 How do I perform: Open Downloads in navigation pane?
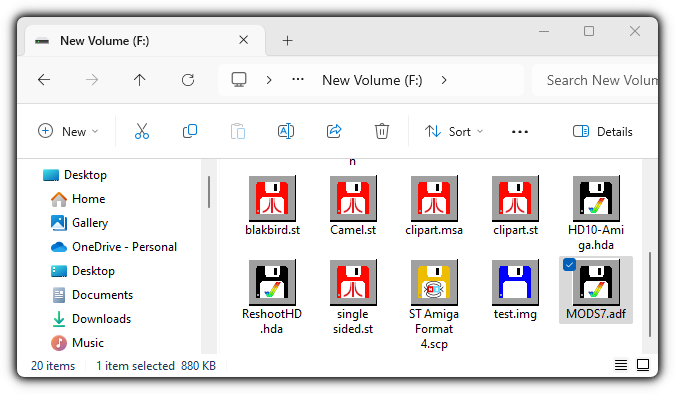coord(91,319)
